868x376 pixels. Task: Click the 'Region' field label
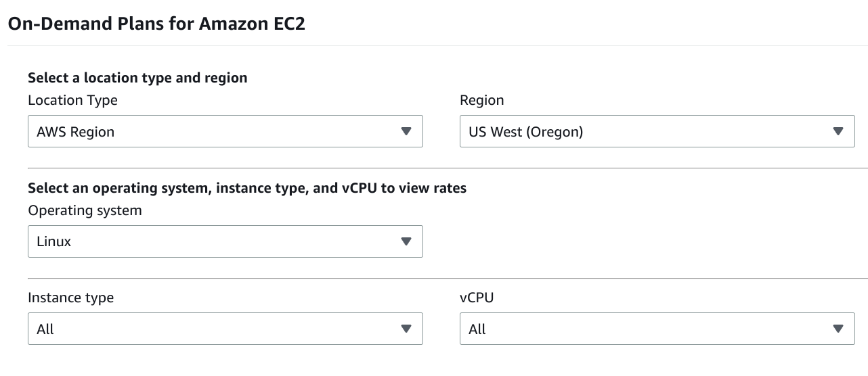click(481, 100)
